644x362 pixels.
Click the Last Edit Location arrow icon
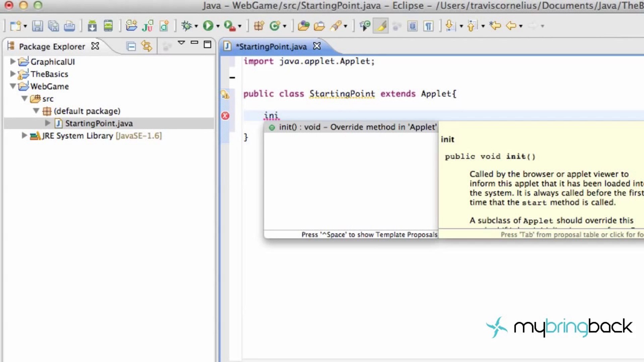coord(495,26)
